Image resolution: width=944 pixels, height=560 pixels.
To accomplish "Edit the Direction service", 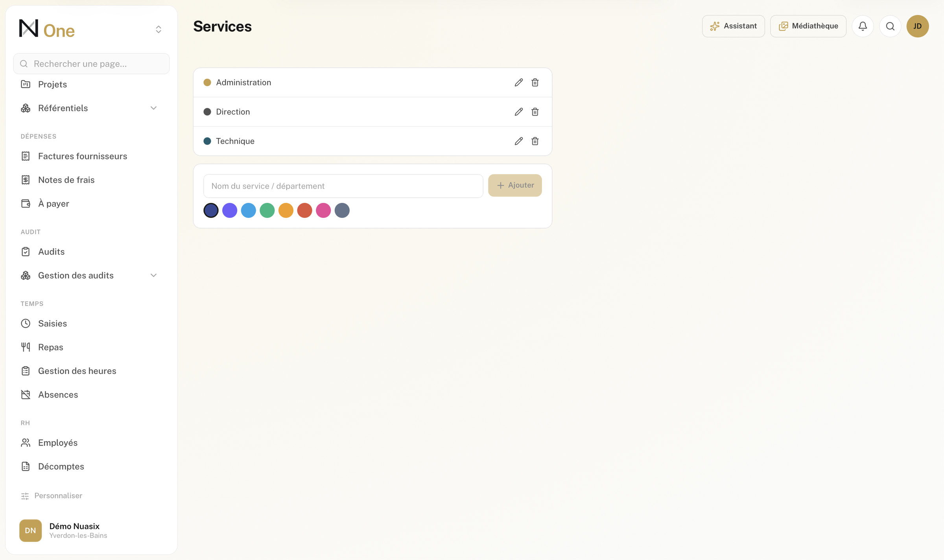I will click(x=518, y=112).
